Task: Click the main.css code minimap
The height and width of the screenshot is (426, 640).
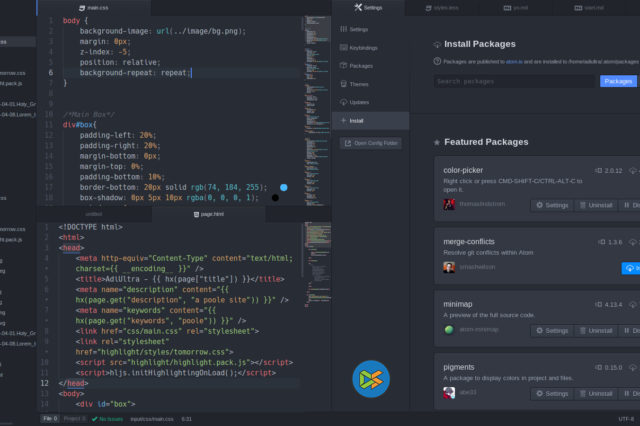Action: [317, 110]
